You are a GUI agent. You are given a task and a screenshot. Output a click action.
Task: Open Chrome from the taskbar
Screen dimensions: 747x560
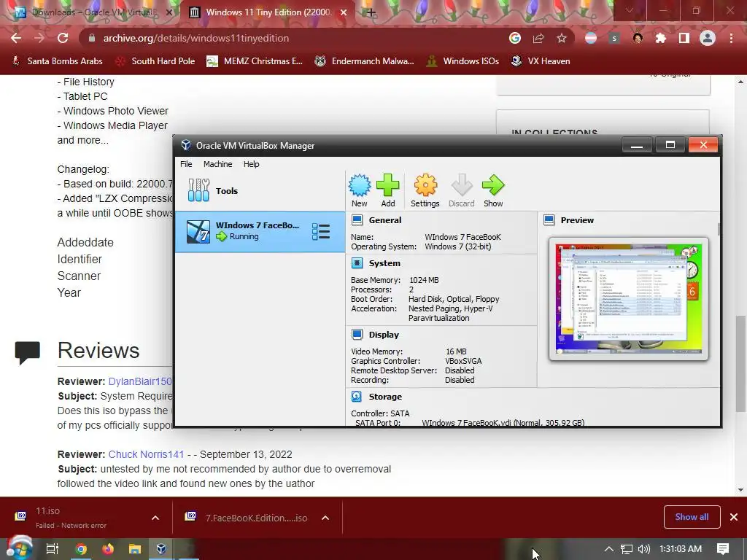click(x=81, y=549)
